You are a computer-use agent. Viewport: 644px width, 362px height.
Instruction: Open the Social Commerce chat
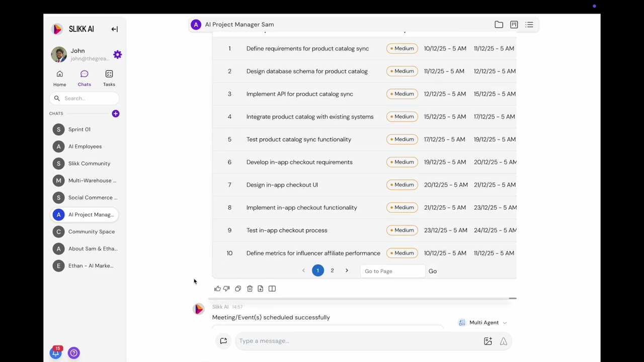85,198
